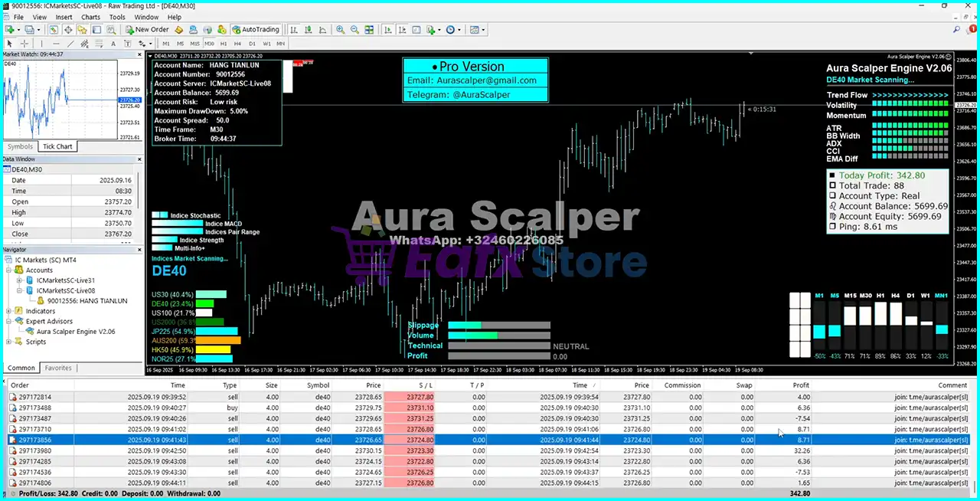Select the Crosshair tool
Image resolution: width=980 pixels, height=501 pixels.
24,44
